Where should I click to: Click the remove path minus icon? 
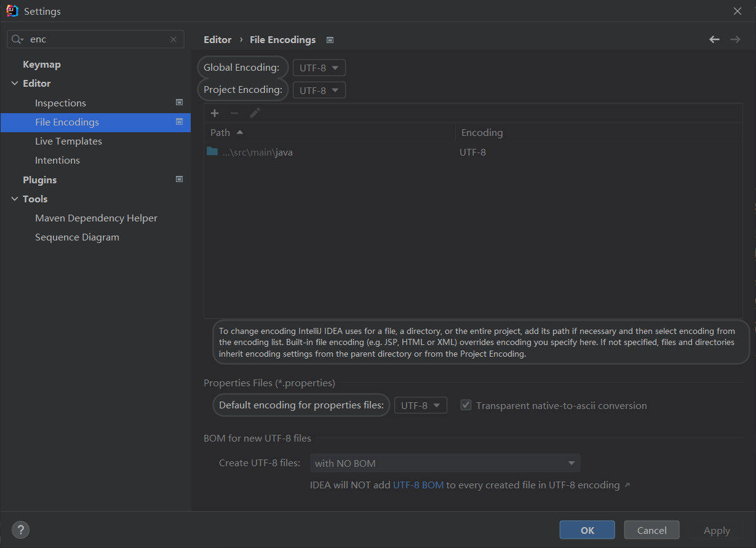click(234, 113)
